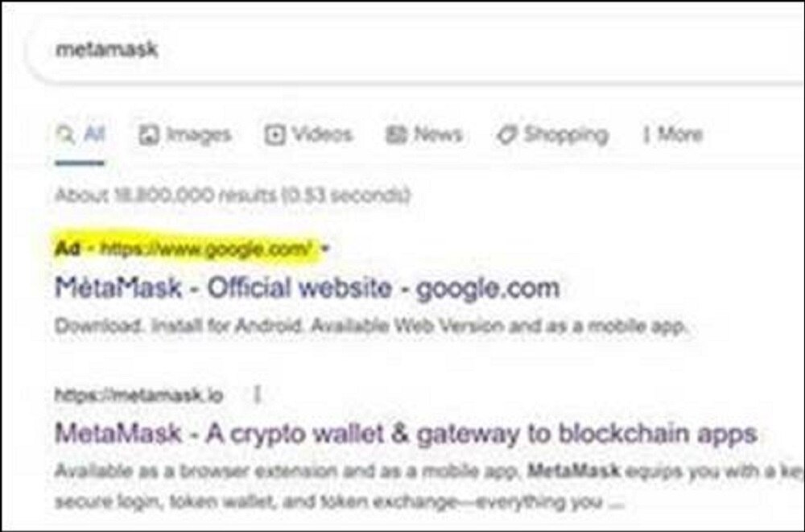
Task: Select the Videos tab label
Action: click(322, 134)
